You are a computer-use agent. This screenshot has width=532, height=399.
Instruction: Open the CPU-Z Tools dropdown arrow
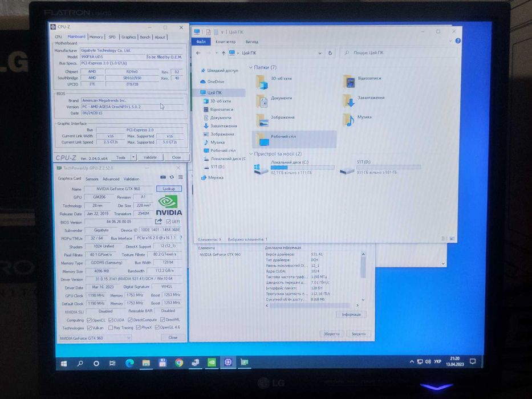click(x=133, y=157)
